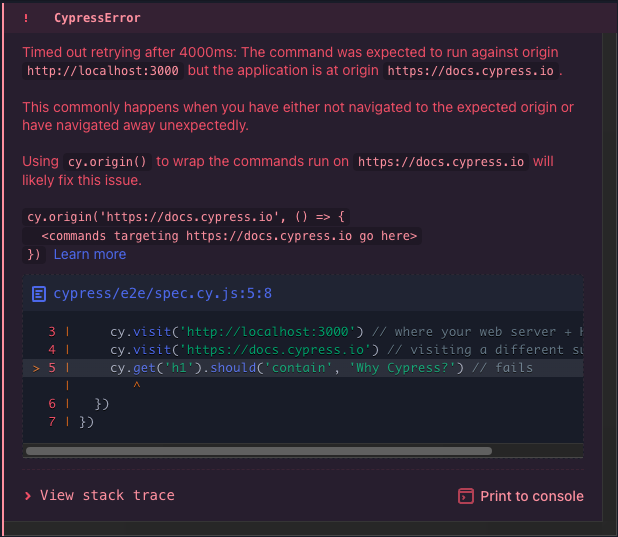Image resolution: width=618 pixels, height=537 pixels.
Task: Click line number 6 in code frame
Action: 52,404
